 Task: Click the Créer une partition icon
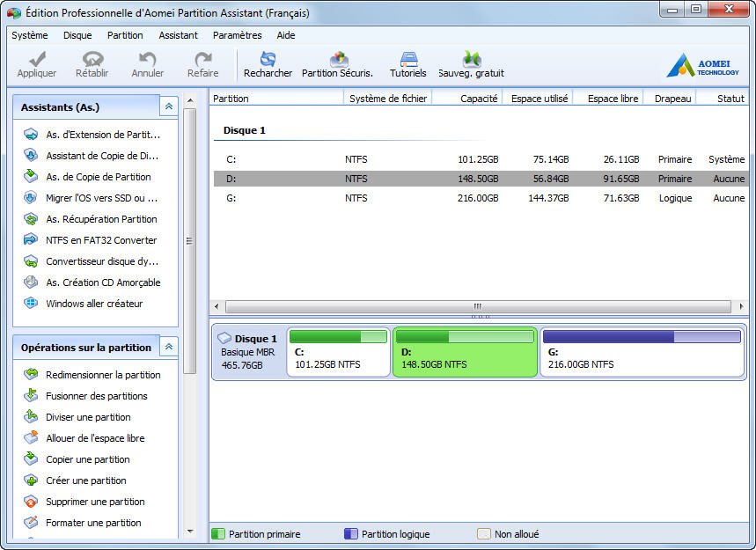[x=31, y=480]
